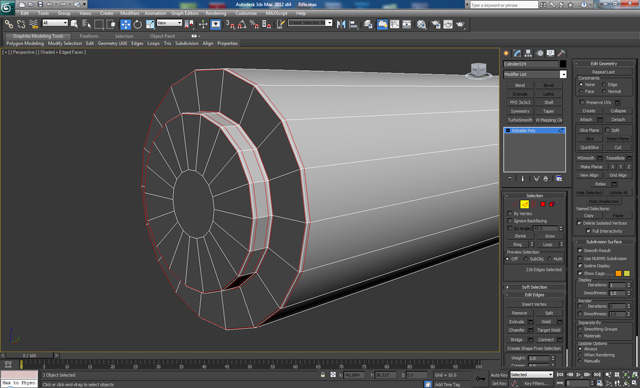Click the Align tool icon
The image size is (640, 388).
353,24
